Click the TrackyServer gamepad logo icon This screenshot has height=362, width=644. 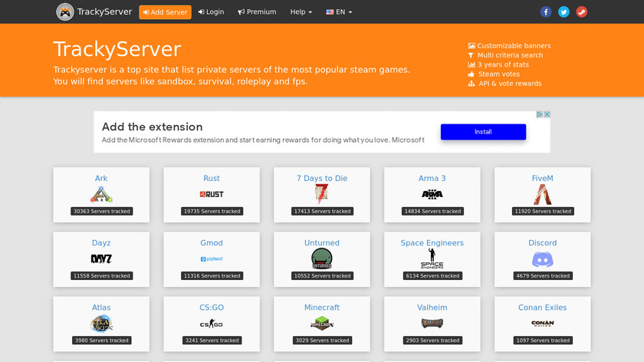65,12
